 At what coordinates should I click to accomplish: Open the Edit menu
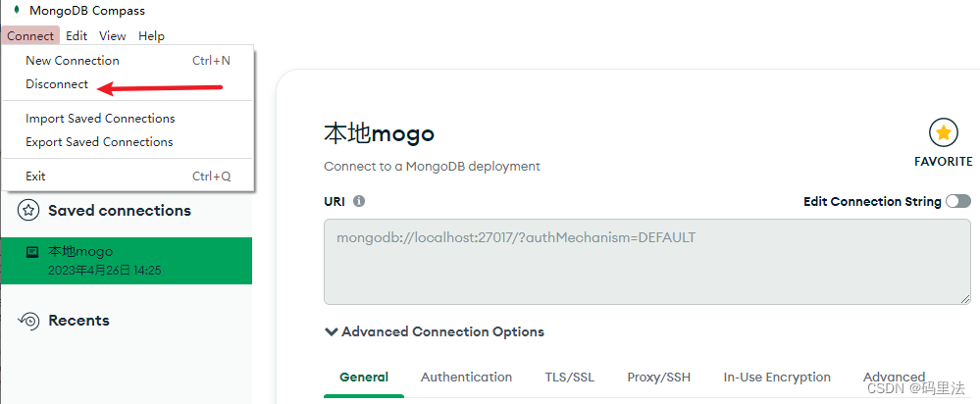click(77, 35)
